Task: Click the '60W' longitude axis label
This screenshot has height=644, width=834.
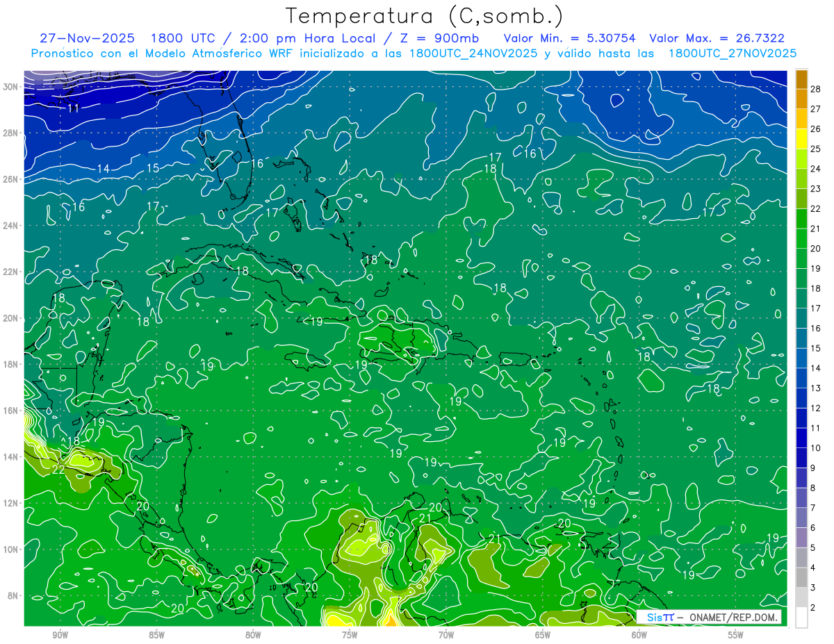Action: 639,635
